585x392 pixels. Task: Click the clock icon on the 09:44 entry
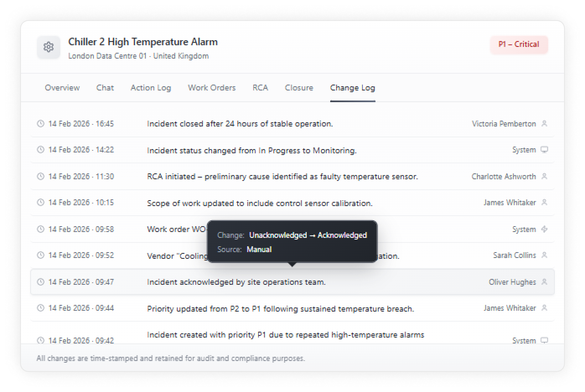pyautogui.click(x=41, y=308)
